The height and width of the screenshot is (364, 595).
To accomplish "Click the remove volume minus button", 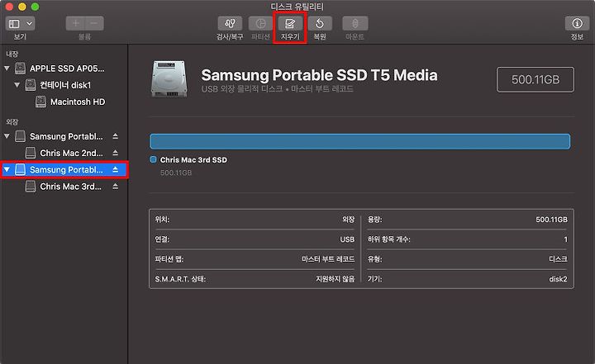I will click(94, 23).
